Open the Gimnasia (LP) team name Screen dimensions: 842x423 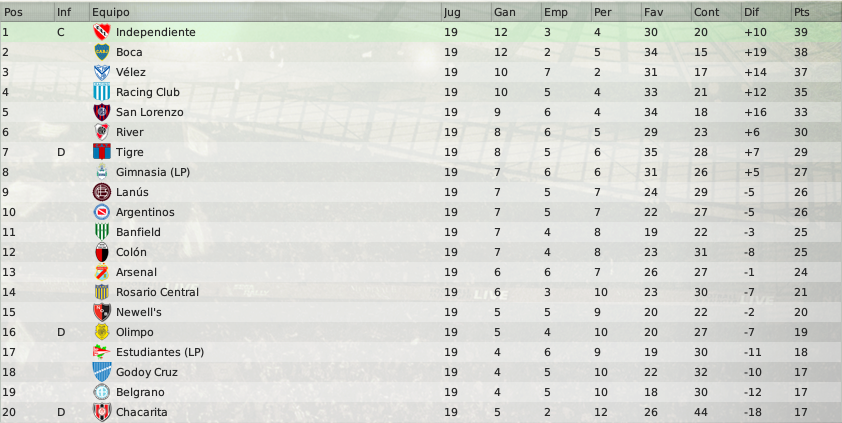click(x=153, y=172)
